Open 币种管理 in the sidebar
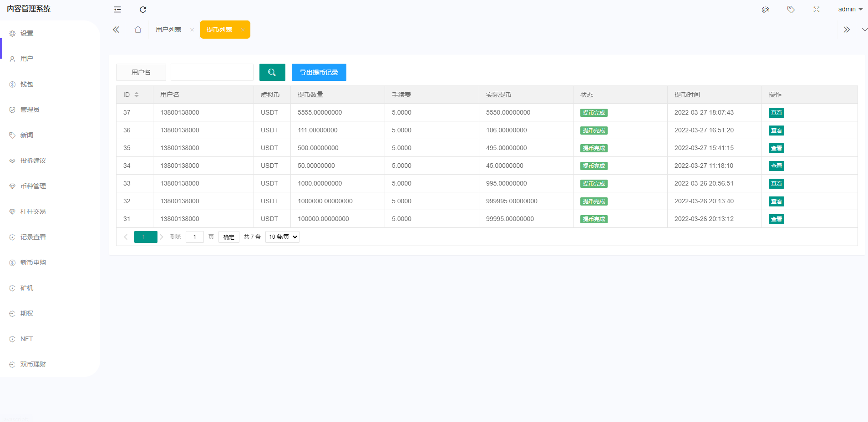 [33, 186]
